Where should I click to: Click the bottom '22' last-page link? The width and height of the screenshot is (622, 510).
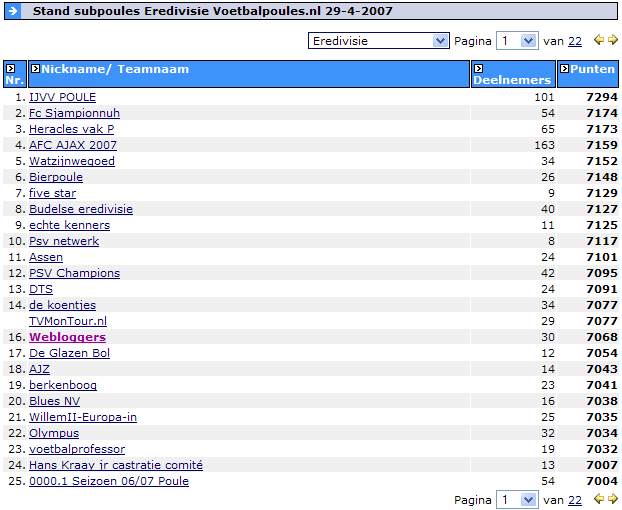(575, 499)
